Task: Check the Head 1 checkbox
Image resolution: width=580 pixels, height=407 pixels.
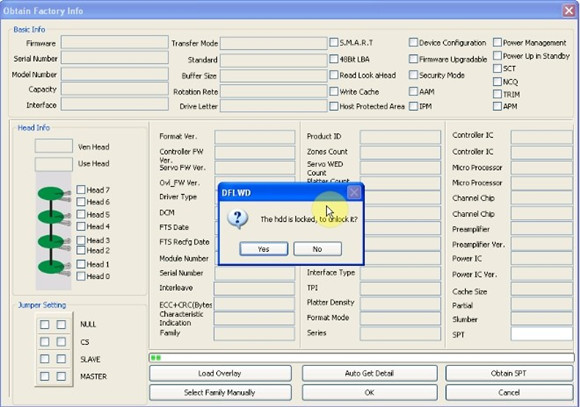Action: 81,264
